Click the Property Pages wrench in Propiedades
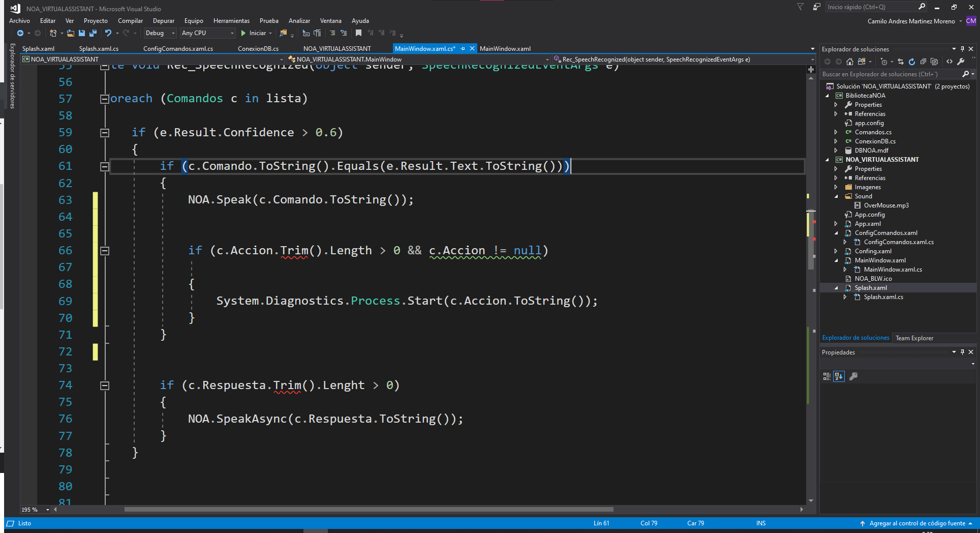 [854, 376]
